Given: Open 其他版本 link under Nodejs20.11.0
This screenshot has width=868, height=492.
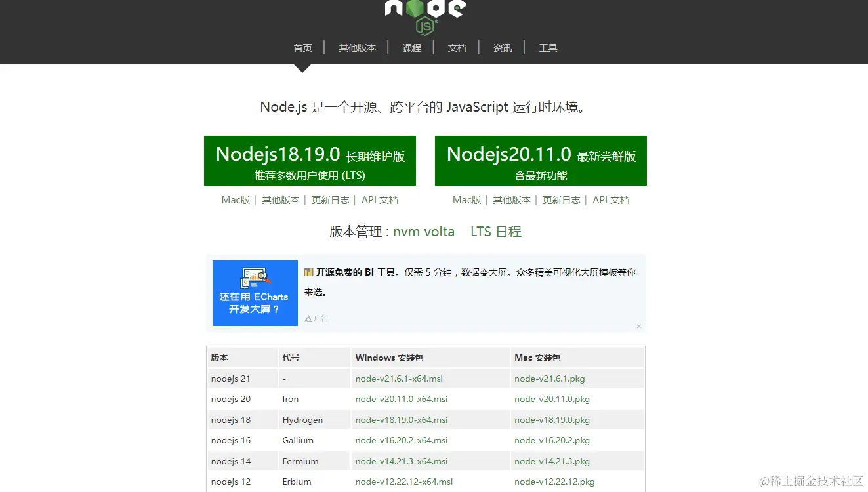Looking at the screenshot, I should tap(512, 200).
